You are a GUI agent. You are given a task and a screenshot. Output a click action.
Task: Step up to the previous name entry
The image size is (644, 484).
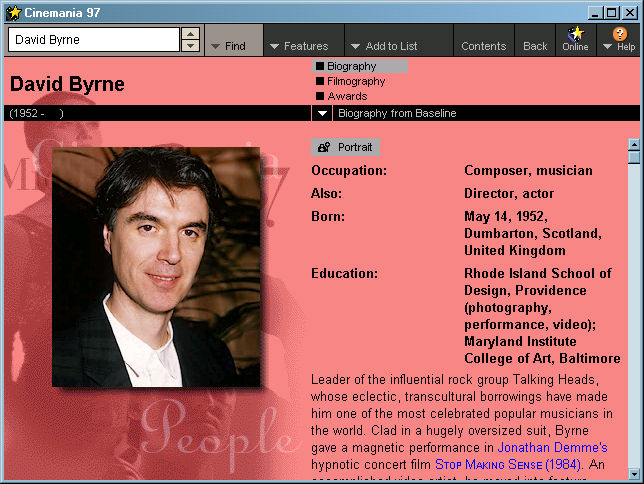coord(190,34)
